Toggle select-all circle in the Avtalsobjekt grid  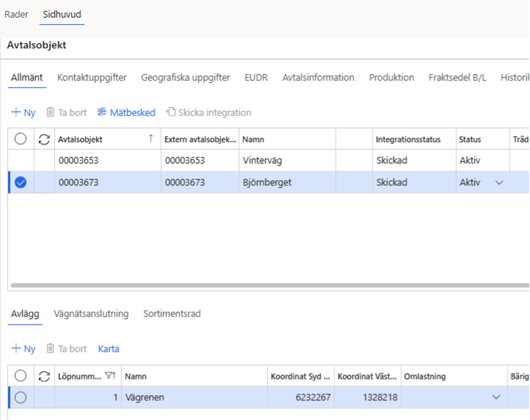click(21, 138)
